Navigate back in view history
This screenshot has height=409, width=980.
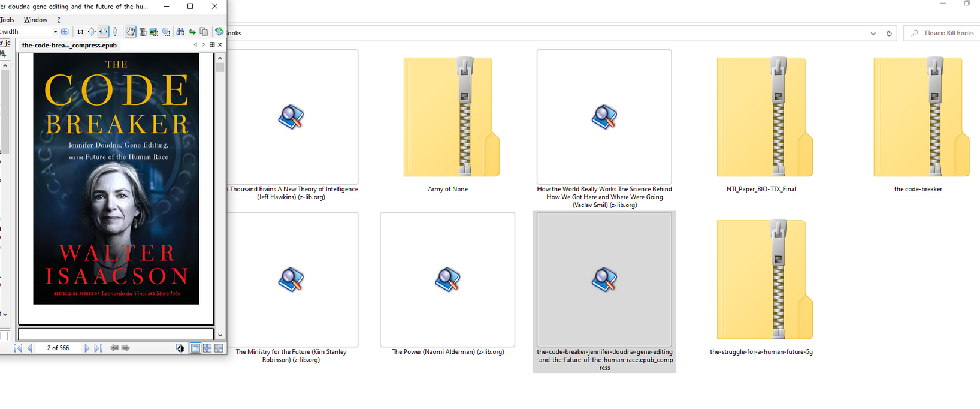click(x=114, y=348)
